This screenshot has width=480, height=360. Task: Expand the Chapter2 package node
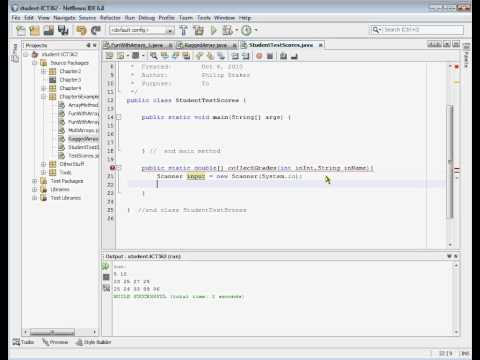click(x=43, y=71)
